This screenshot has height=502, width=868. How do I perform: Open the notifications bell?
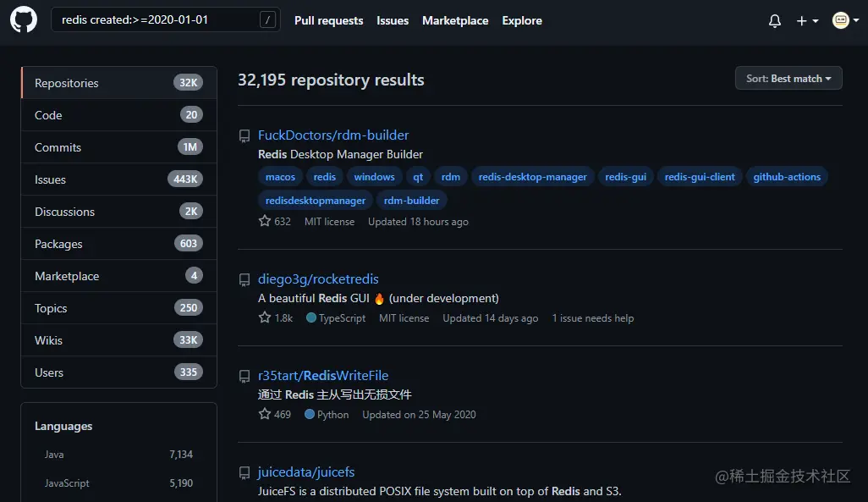(x=775, y=21)
